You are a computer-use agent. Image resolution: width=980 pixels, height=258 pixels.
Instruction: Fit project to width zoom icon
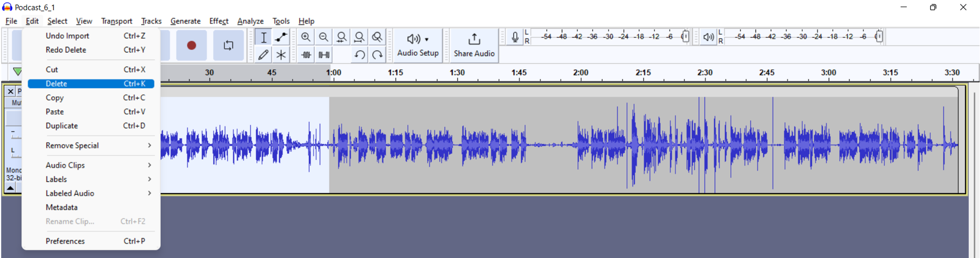pyautogui.click(x=359, y=37)
